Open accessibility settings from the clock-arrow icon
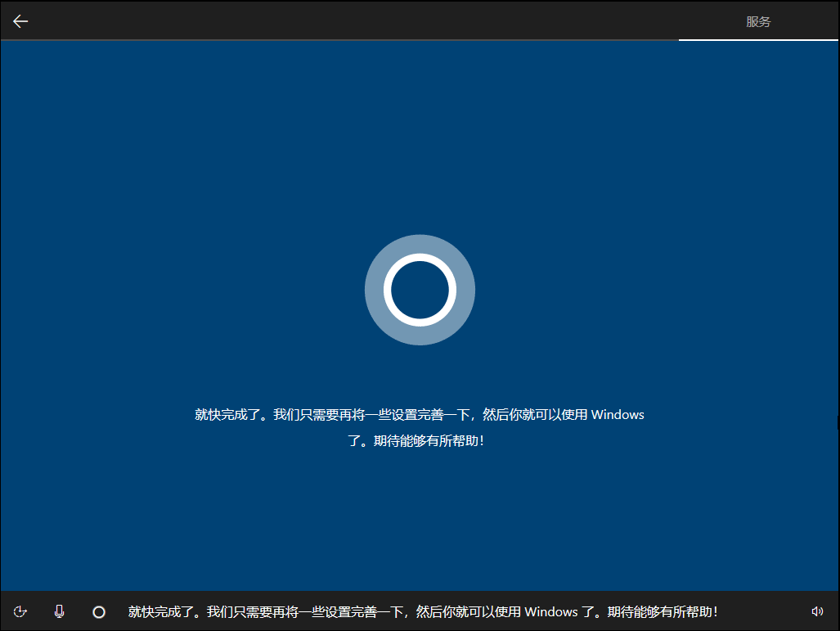 coord(20,611)
